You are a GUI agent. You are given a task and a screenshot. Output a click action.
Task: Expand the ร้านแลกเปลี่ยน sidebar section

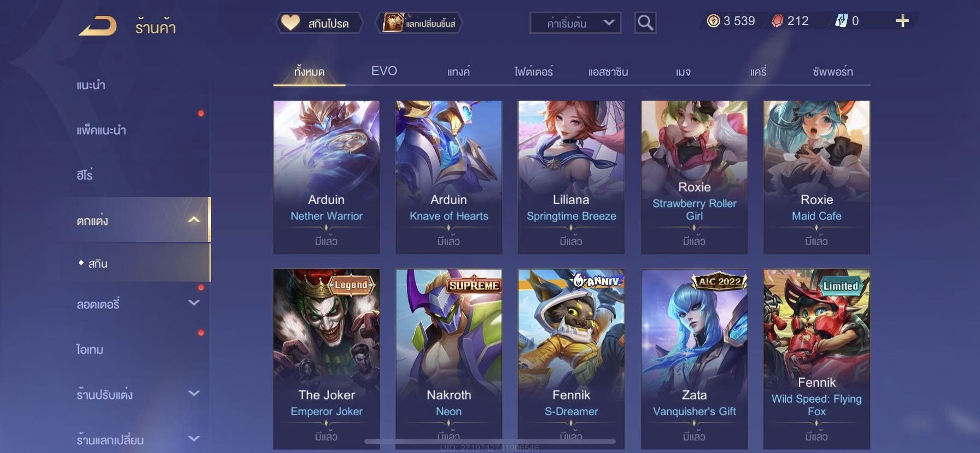coord(194,438)
